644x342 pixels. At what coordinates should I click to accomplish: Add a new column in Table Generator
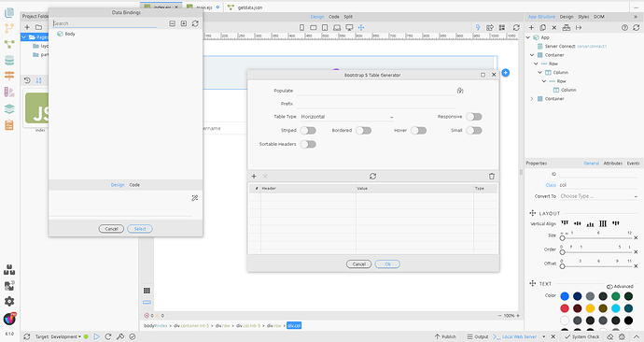click(x=254, y=176)
